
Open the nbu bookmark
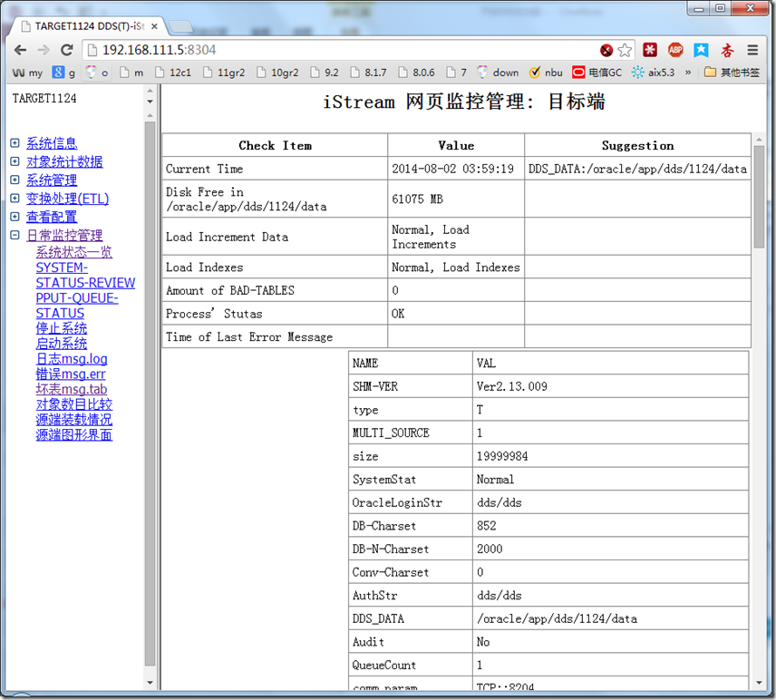point(546,73)
